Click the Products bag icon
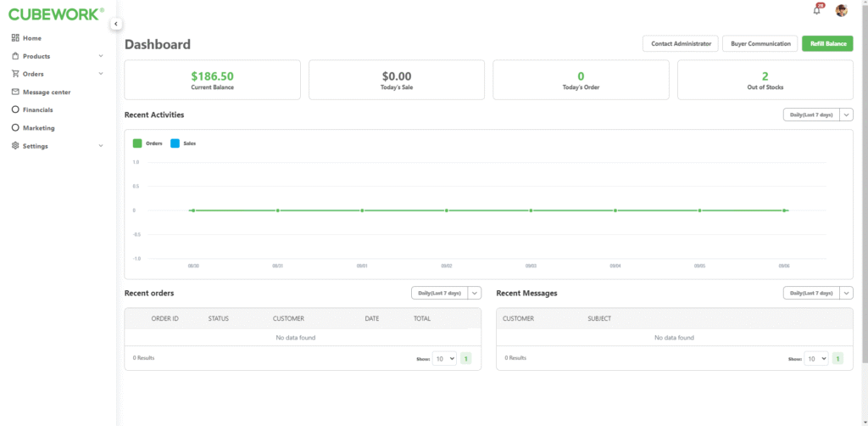The height and width of the screenshot is (426, 868). [x=15, y=56]
